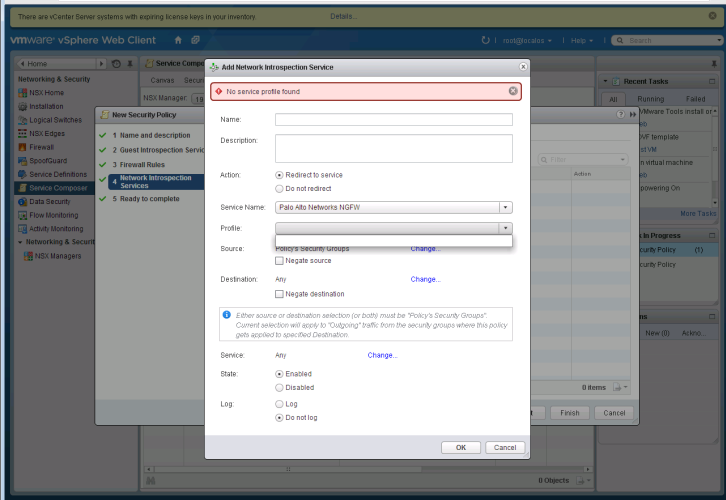
Task: Click the vSphere home icon
Action: [178, 40]
